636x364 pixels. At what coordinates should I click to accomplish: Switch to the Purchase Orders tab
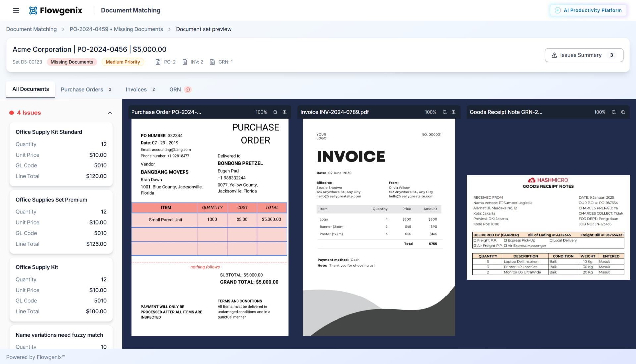(x=87, y=89)
